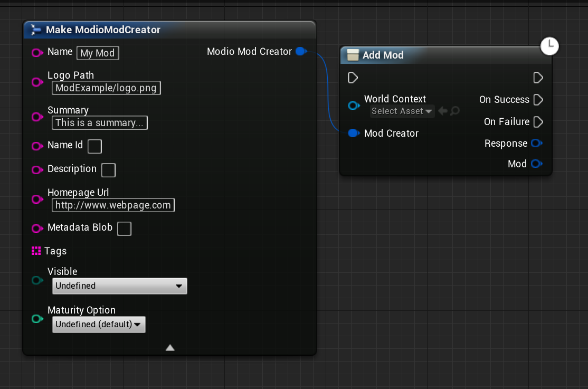Screen dimensions: 588x389
Task: Click the Logo Path text field
Action: click(x=106, y=88)
